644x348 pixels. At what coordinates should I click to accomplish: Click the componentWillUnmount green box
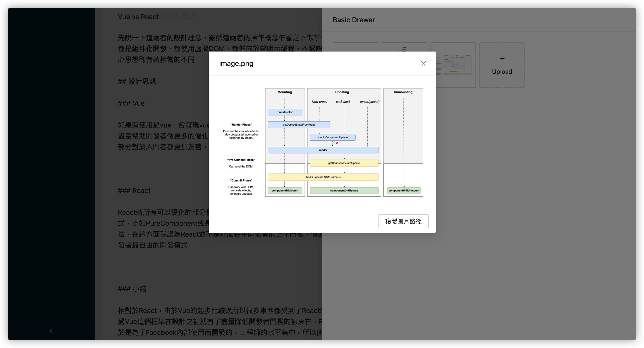pyautogui.click(x=403, y=191)
